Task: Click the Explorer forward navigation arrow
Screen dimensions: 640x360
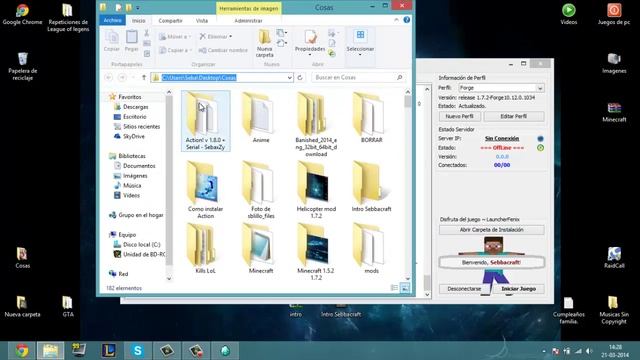Action: (122, 77)
